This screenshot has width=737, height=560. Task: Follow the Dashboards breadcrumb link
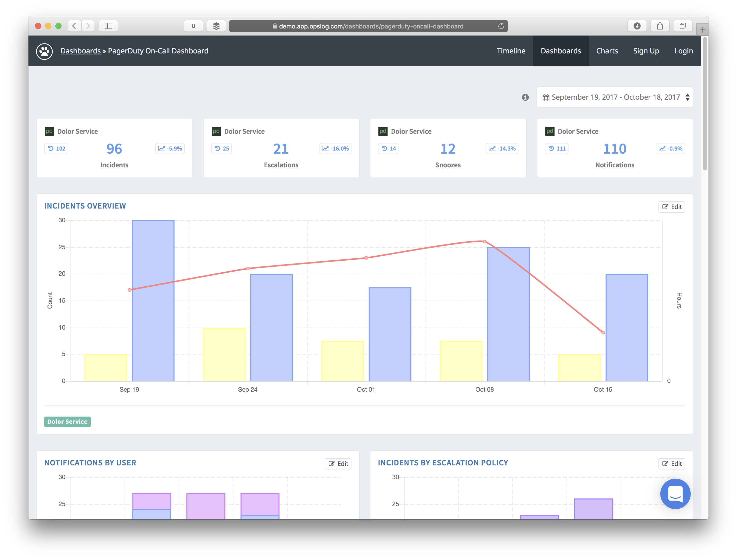click(80, 51)
